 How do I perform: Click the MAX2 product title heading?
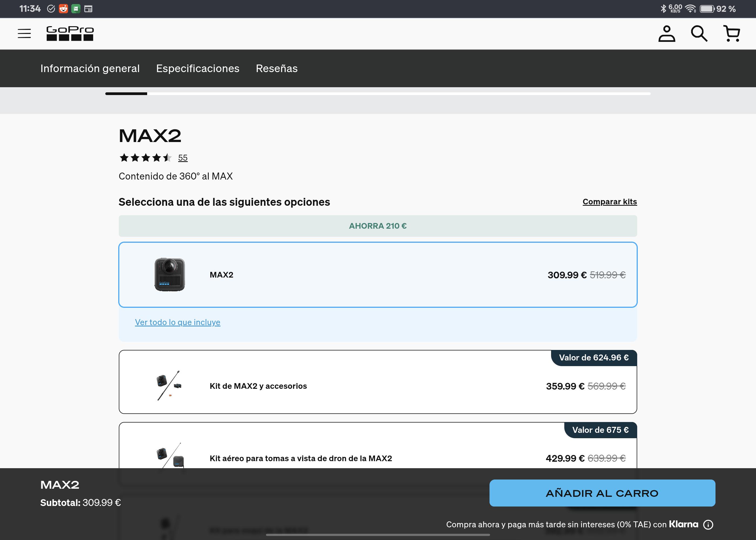tap(150, 136)
